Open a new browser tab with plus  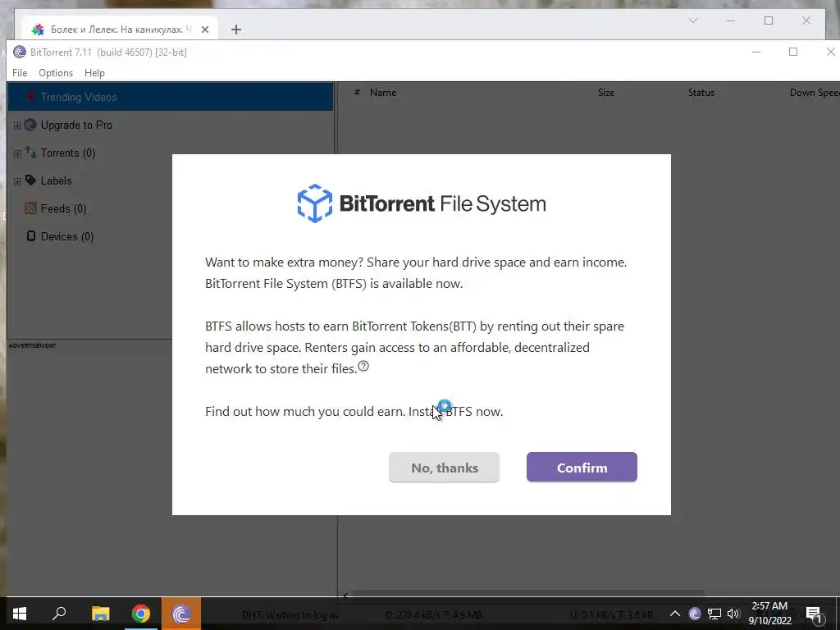point(235,30)
